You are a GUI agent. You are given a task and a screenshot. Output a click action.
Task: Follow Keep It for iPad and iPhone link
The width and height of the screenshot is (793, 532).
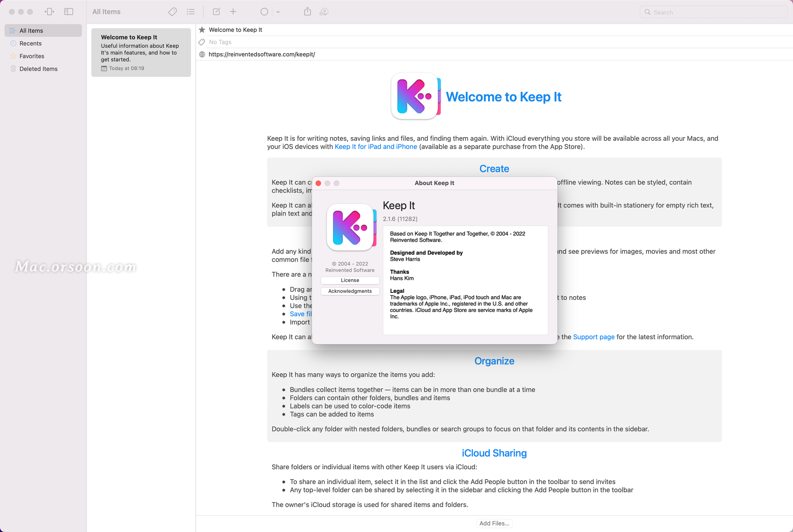(x=376, y=147)
